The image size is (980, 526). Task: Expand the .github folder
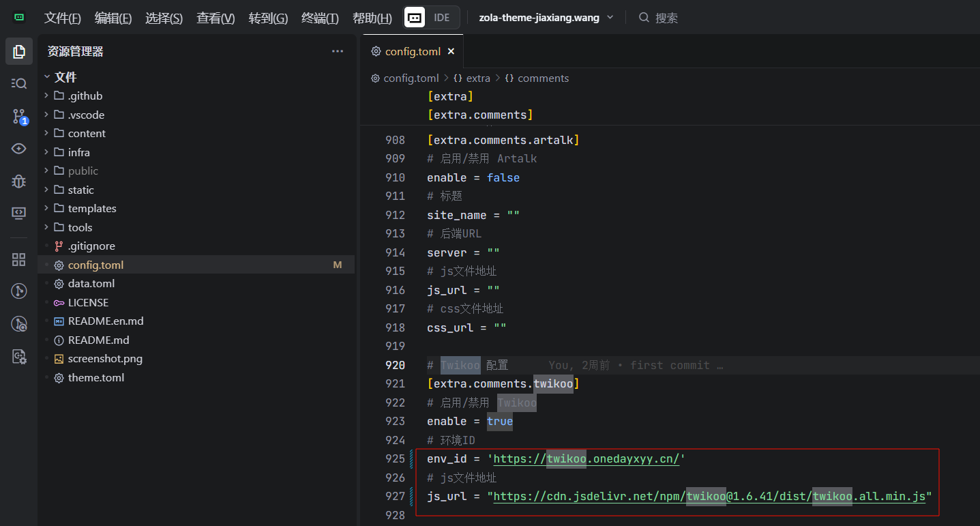46,96
